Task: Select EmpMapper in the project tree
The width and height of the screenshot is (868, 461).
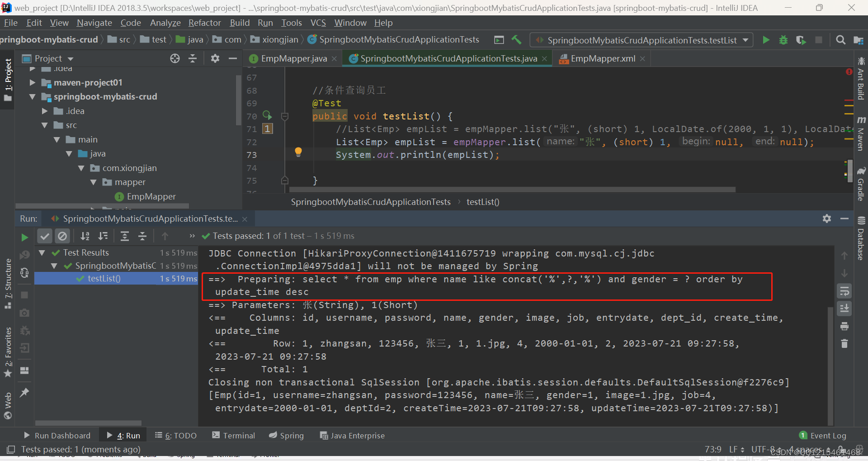Action: tap(151, 196)
